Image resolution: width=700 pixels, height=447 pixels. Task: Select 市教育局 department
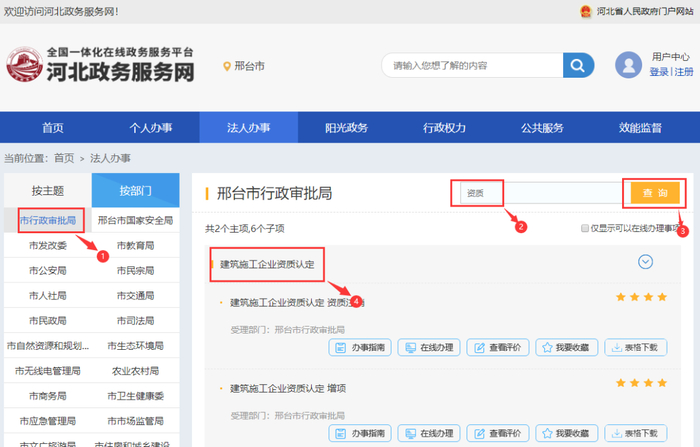[135, 245]
